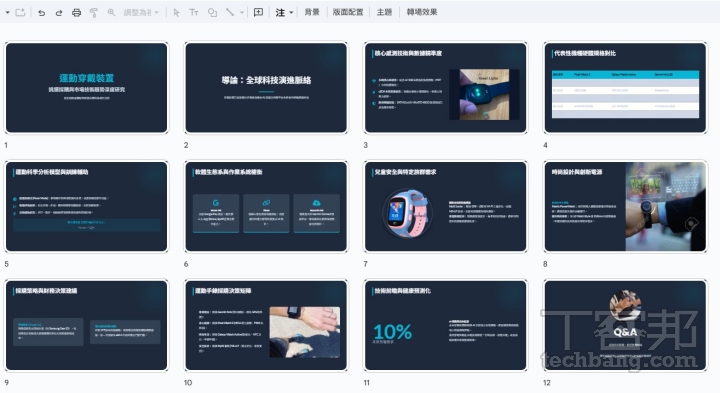Select the shape tool icon

(x=212, y=13)
